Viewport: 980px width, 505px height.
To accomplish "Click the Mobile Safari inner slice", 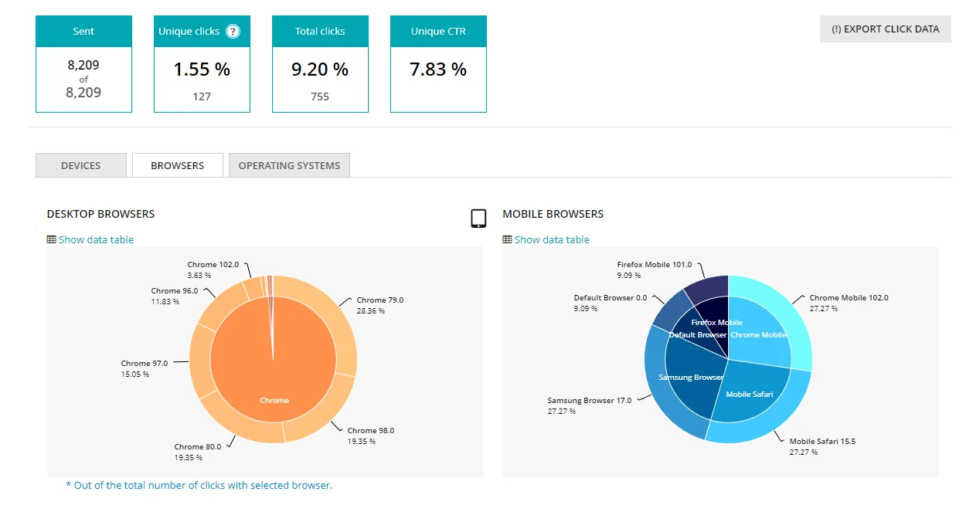I will point(748,394).
